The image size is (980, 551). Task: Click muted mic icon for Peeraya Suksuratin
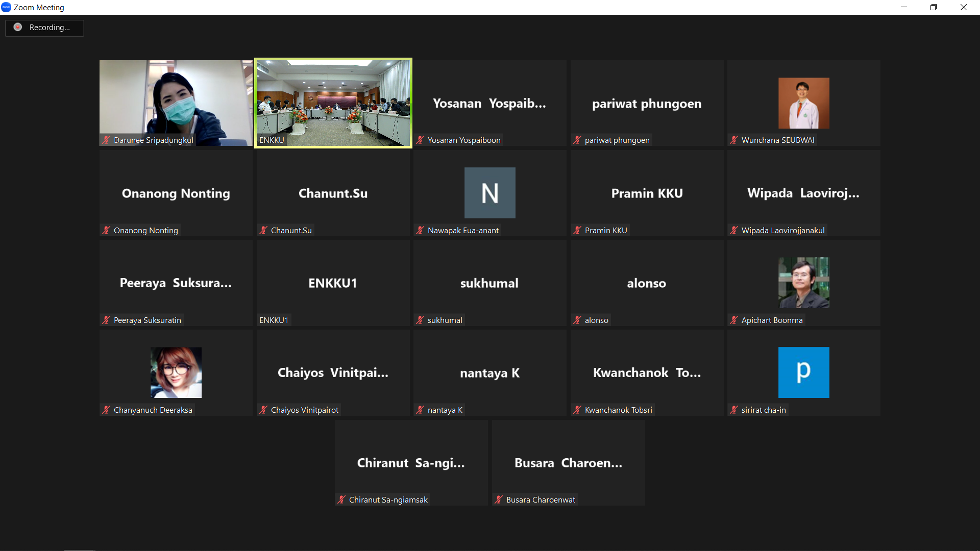(x=106, y=320)
